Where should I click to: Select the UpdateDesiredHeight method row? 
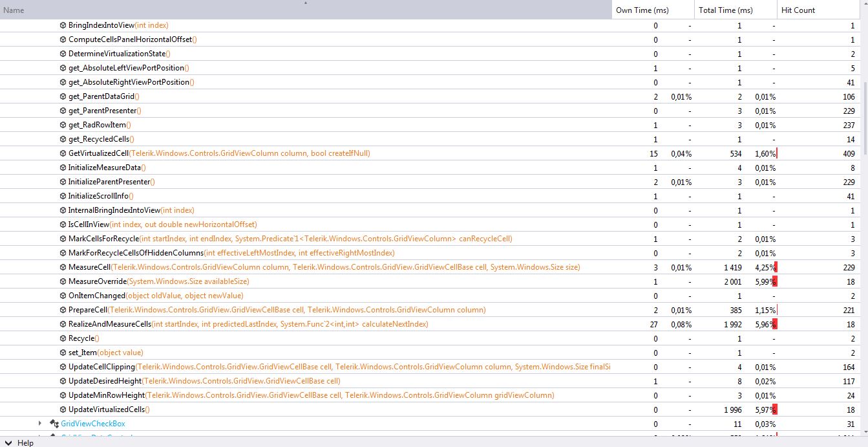430,381
